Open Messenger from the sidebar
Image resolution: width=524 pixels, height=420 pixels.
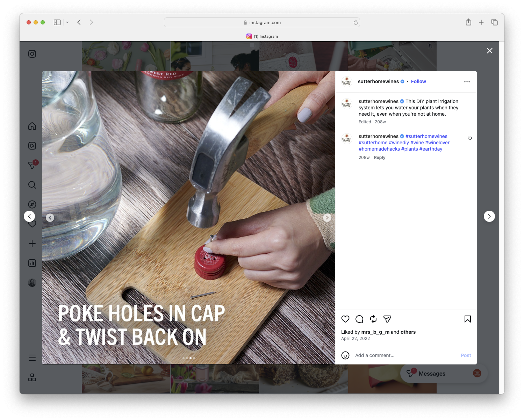32,165
